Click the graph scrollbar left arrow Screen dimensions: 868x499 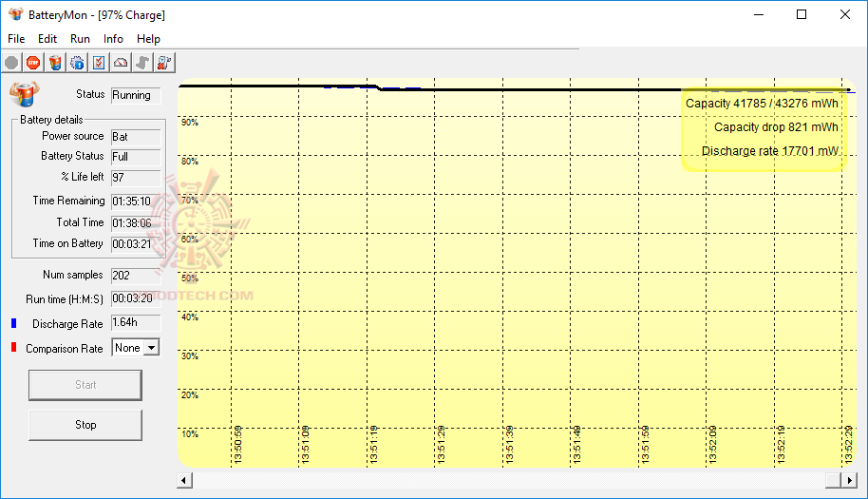point(185,480)
